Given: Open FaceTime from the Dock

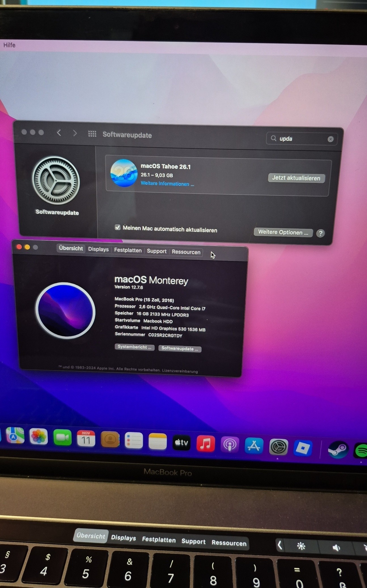Looking at the screenshot, I should point(62,438).
